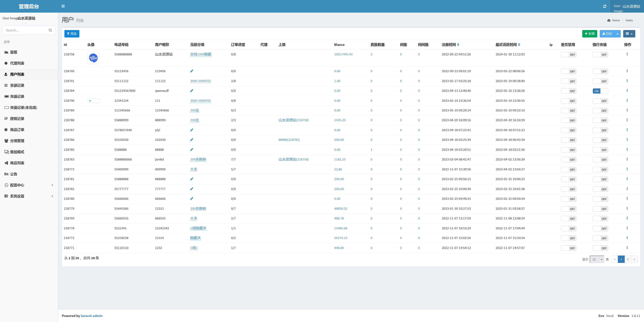Screen dimensions: 644x322
Task: Toggle the 是否禁用 switch for user 218758
Action: pyautogui.click(x=569, y=55)
